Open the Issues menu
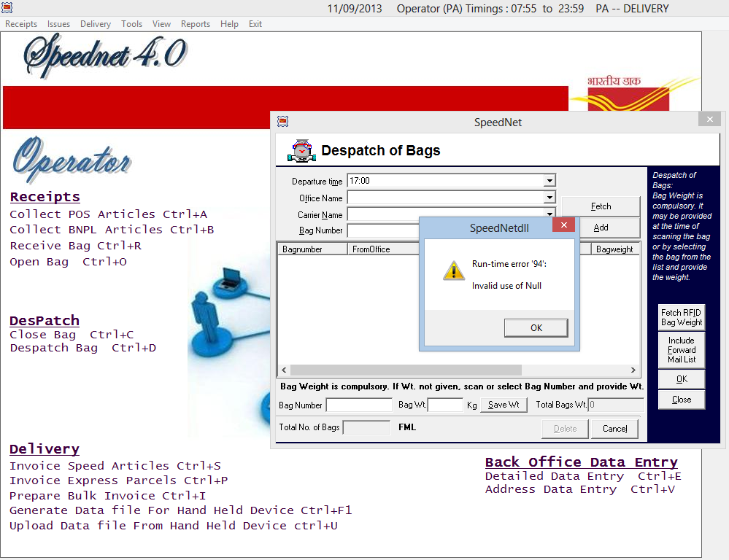The height and width of the screenshot is (560, 729). pos(58,24)
